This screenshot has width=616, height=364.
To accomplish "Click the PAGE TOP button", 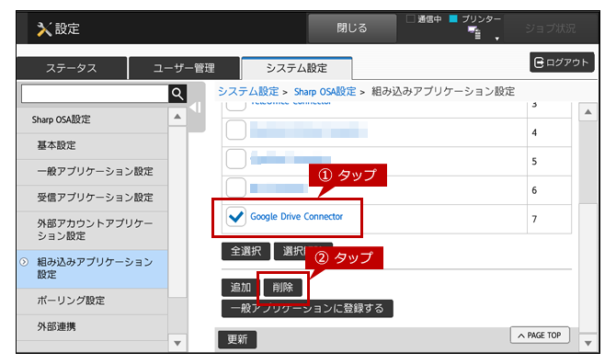I will click(x=540, y=336).
